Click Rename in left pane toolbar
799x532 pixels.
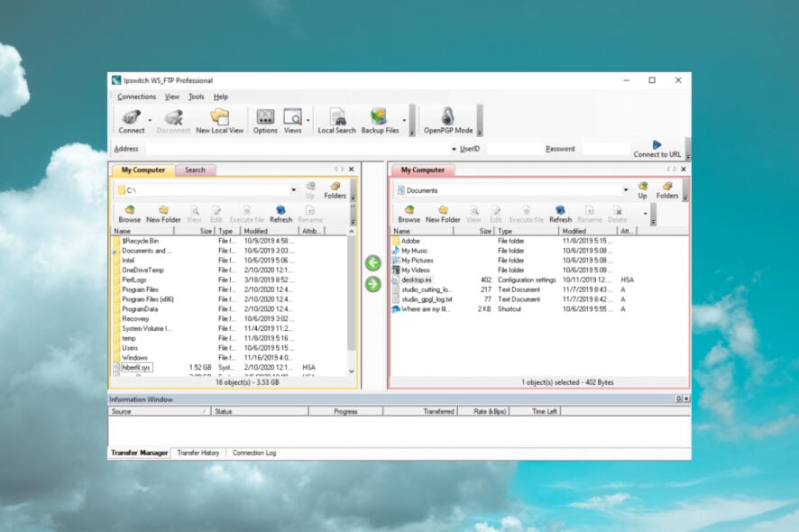310,214
